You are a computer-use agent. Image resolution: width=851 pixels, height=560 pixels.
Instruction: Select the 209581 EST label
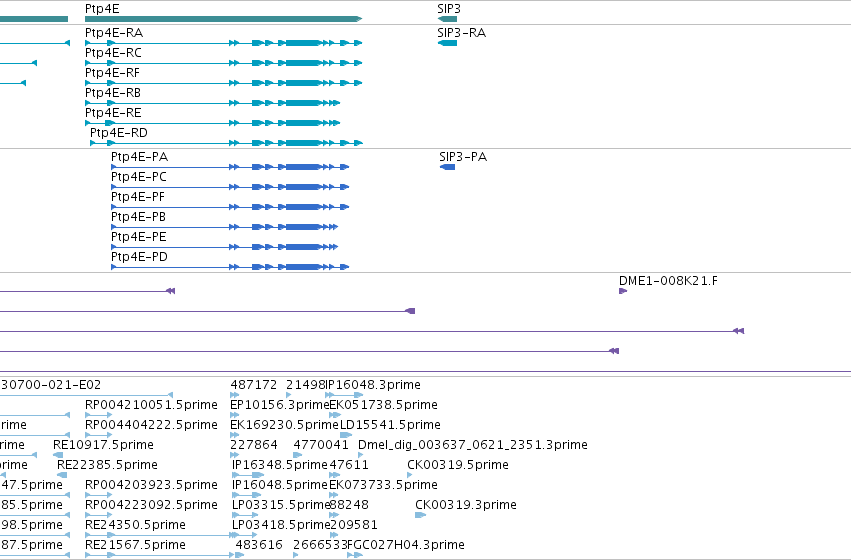(353, 526)
